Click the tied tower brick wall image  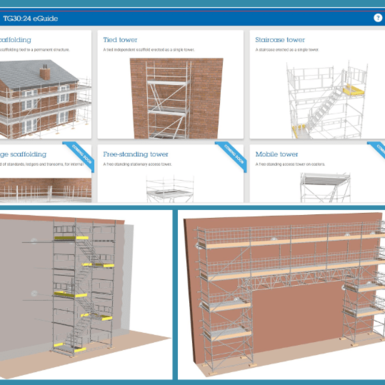pyautogui.click(x=176, y=98)
